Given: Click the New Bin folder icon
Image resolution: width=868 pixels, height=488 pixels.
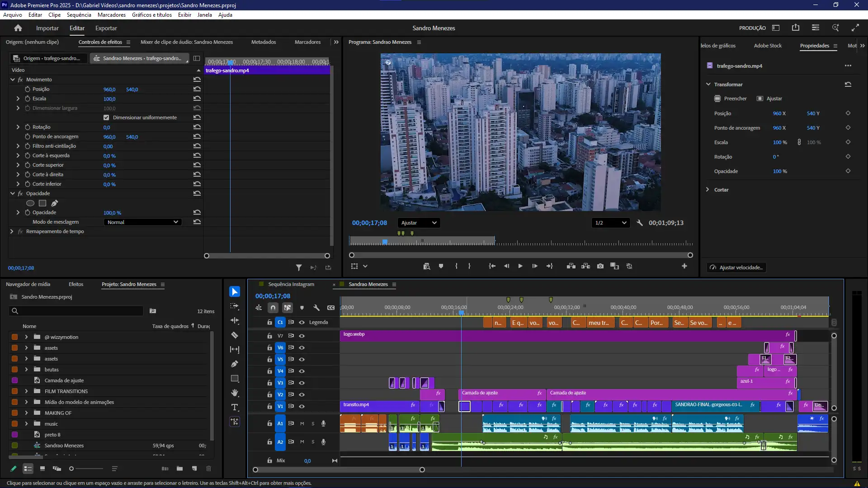Looking at the screenshot, I should [x=179, y=469].
